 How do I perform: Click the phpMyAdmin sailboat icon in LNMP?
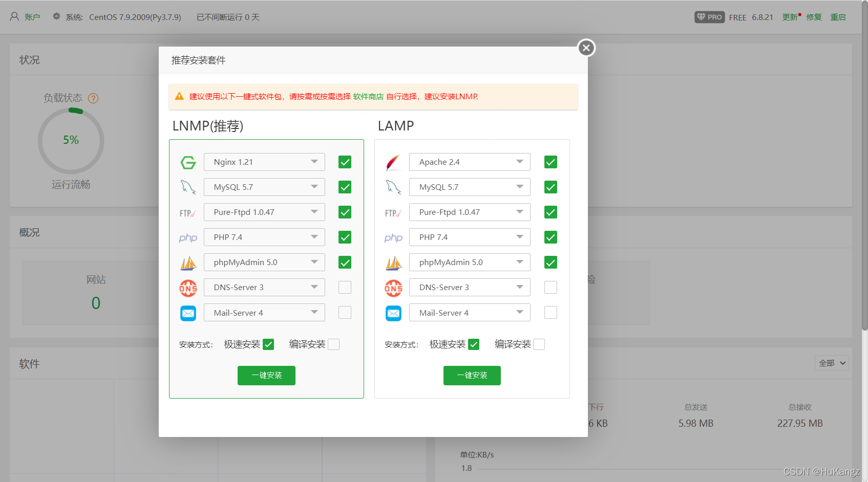tap(188, 263)
